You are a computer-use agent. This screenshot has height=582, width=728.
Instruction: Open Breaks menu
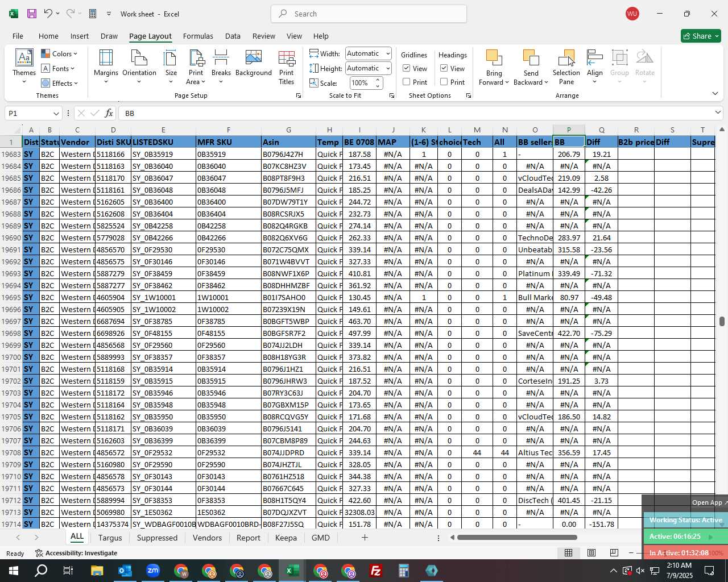[x=221, y=67]
